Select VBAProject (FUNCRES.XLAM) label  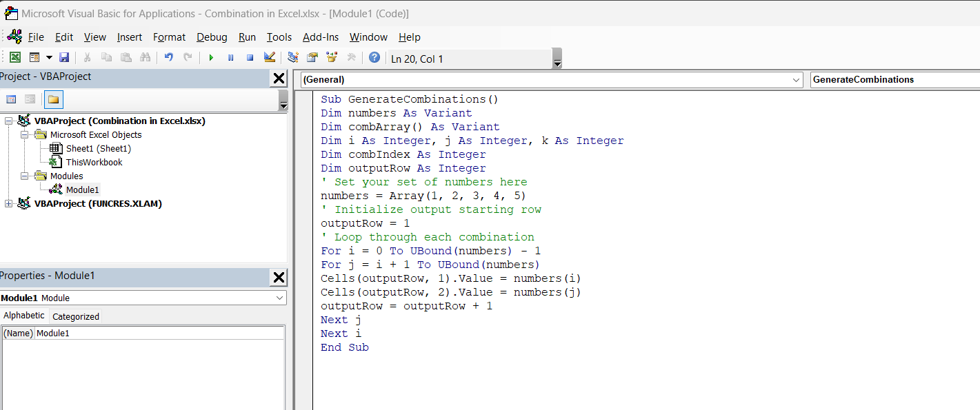98,203
